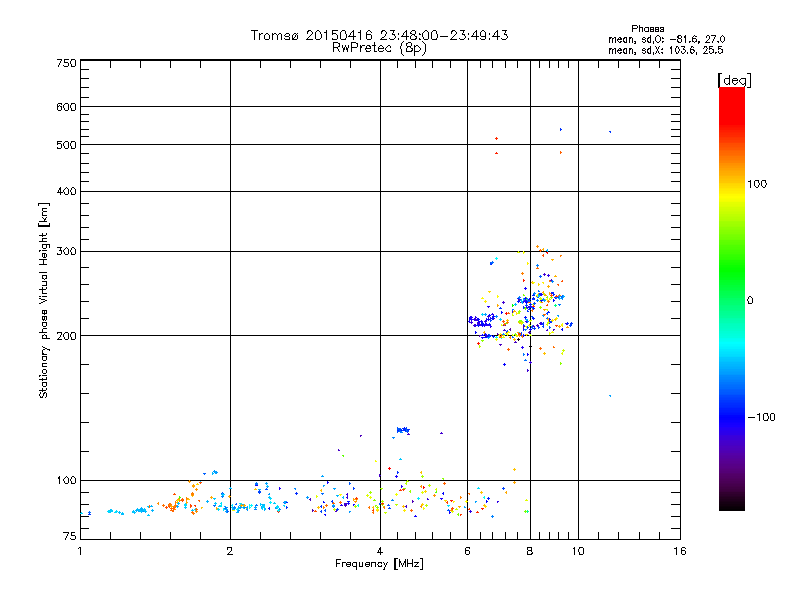Click the x-axis tick label '6'
This screenshot has width=800, height=600.
point(467,551)
